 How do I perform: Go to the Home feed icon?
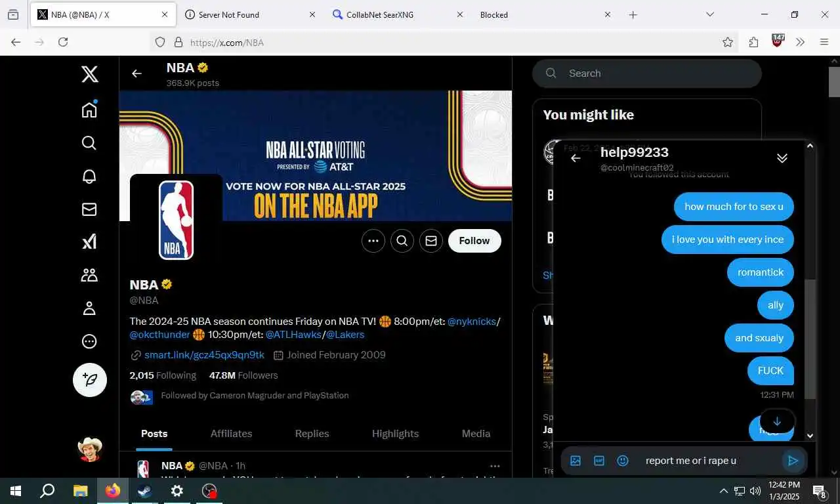click(x=89, y=109)
